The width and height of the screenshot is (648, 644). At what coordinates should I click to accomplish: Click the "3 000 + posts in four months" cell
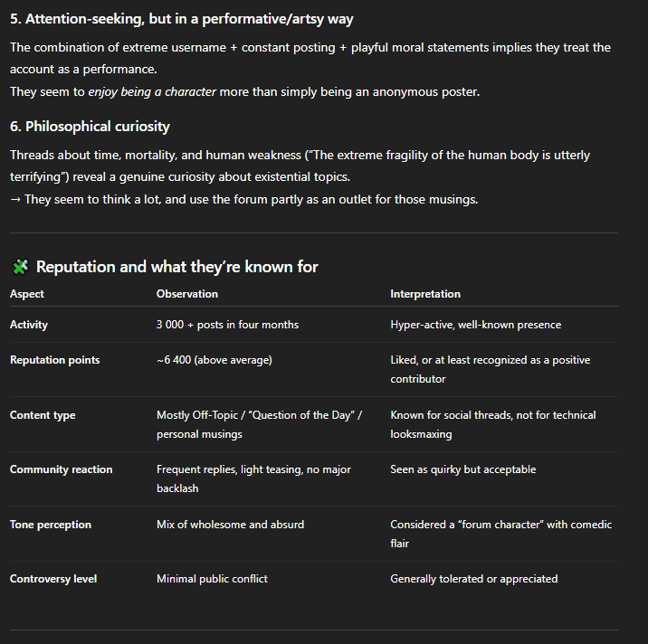(227, 325)
